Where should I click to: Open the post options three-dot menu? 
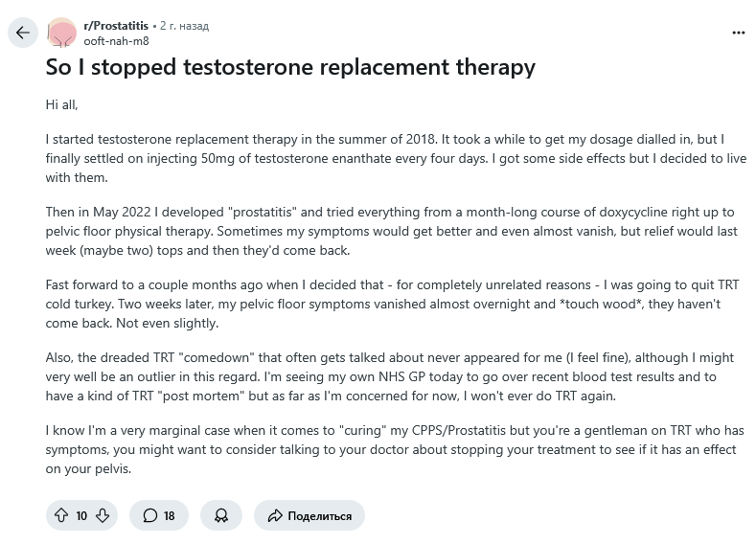[738, 33]
